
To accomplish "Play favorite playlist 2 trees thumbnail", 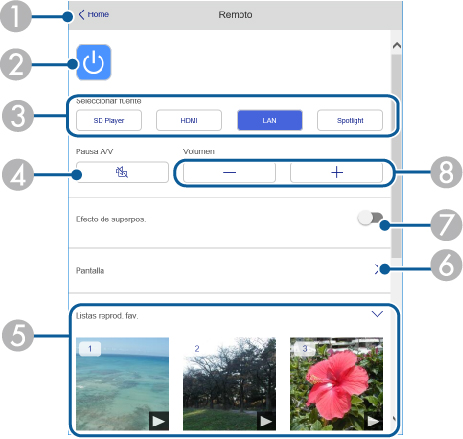I will tap(229, 384).
